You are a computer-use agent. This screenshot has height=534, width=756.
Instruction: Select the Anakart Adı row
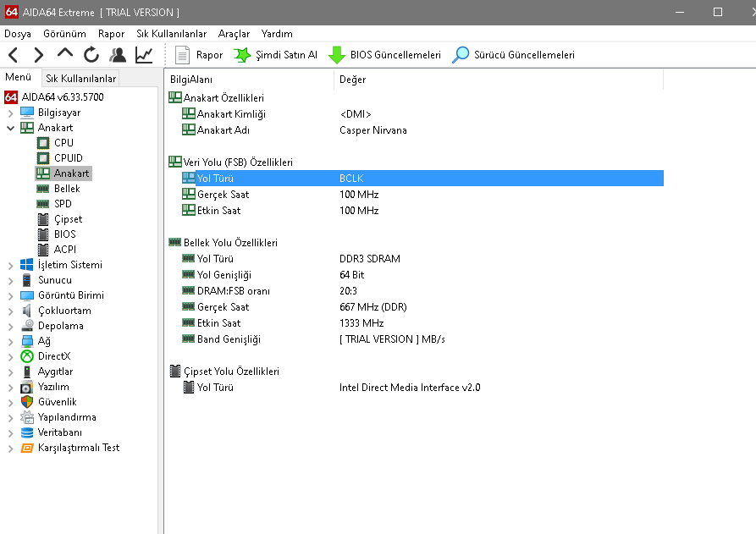(x=415, y=130)
